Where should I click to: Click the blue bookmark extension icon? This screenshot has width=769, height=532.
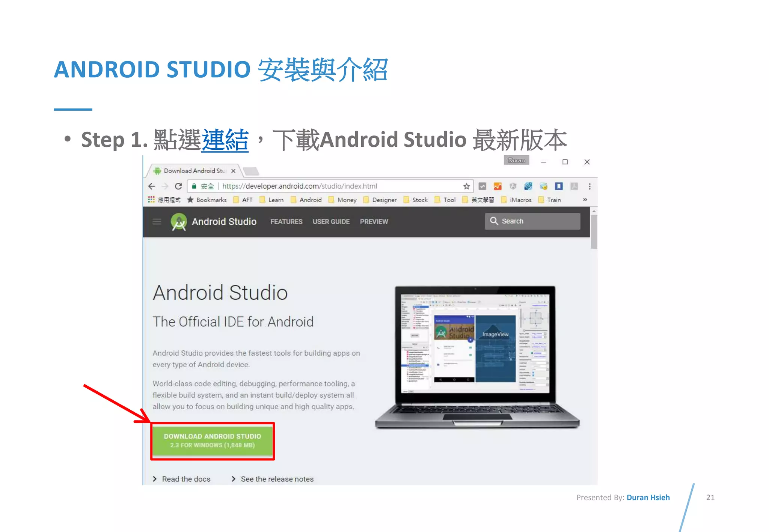point(559,186)
